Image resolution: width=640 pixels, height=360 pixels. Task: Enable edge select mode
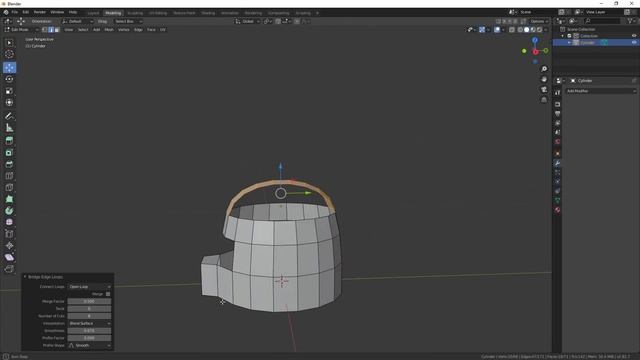click(51, 30)
